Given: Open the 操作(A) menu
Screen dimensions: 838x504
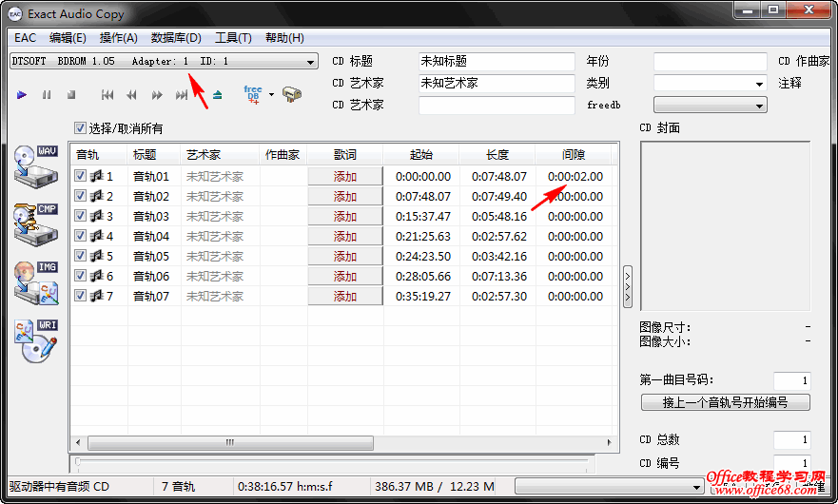Looking at the screenshot, I should point(118,38).
